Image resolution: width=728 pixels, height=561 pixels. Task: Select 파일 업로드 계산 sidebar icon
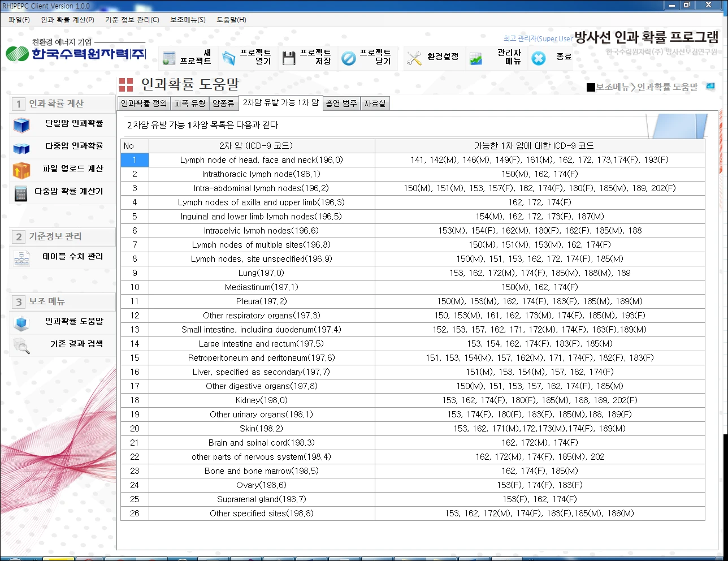[21, 170]
